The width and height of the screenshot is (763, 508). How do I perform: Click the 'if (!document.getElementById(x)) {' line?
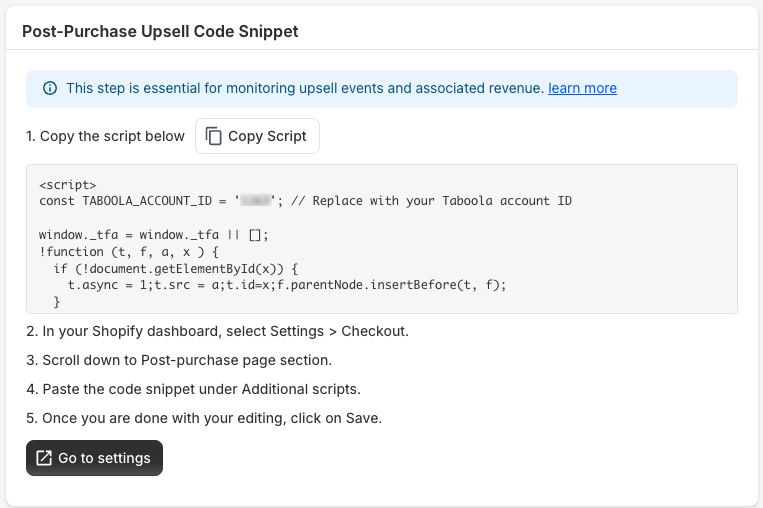pos(176,269)
